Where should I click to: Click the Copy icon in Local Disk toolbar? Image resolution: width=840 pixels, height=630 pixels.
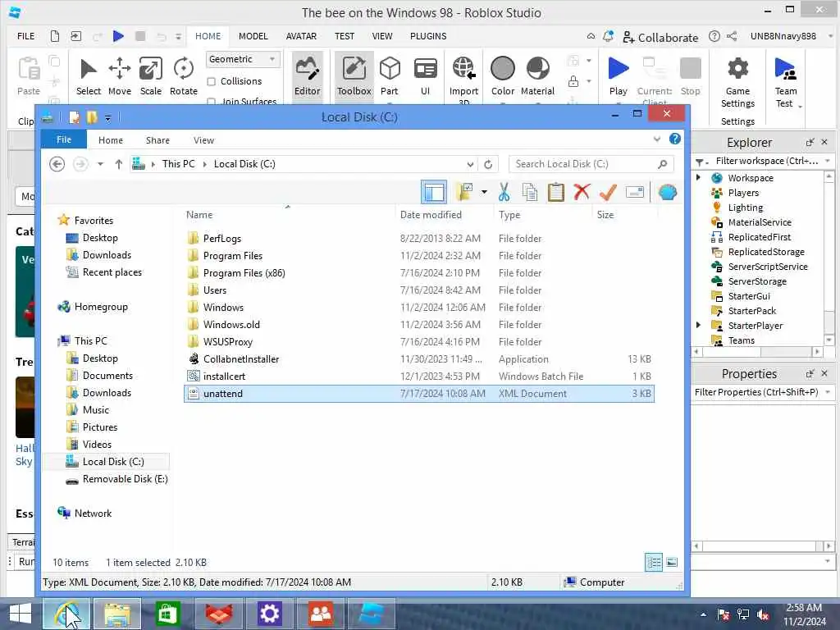(x=530, y=192)
